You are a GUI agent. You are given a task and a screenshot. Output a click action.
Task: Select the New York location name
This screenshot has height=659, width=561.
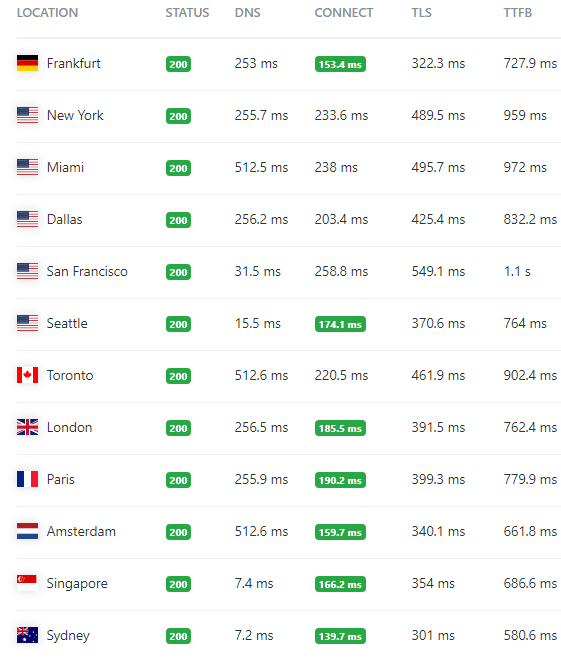(x=75, y=116)
